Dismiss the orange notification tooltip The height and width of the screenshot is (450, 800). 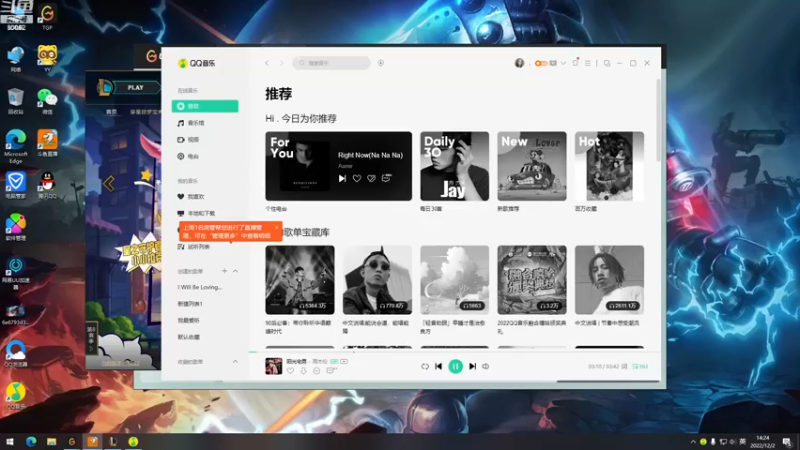click(x=277, y=228)
